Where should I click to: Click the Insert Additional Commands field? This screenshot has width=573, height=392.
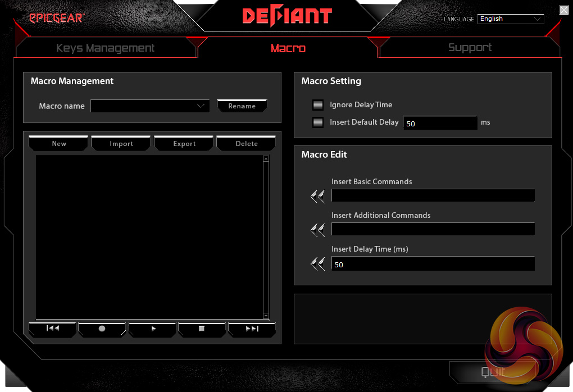coord(433,229)
